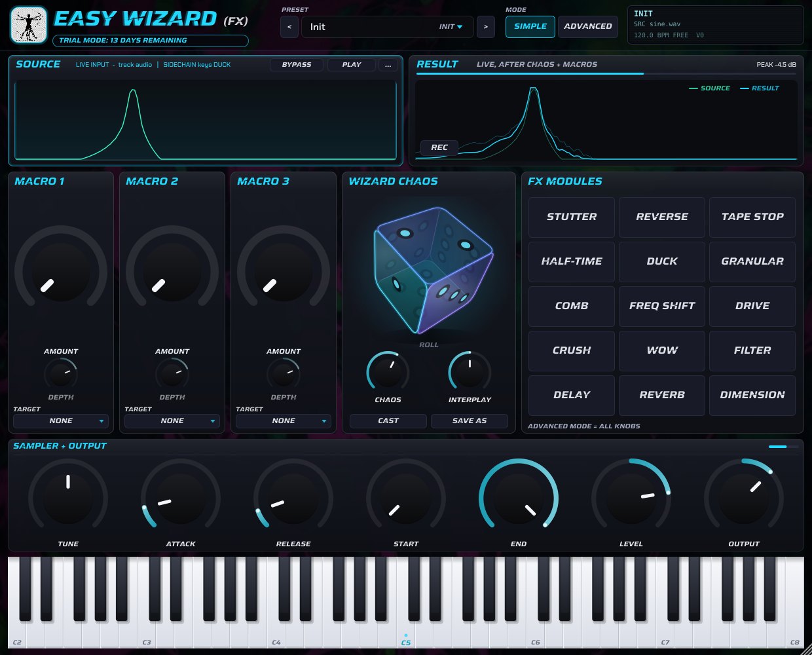Open Macro 2 target dropdown
Screen dimensions: 812x655
172,421
